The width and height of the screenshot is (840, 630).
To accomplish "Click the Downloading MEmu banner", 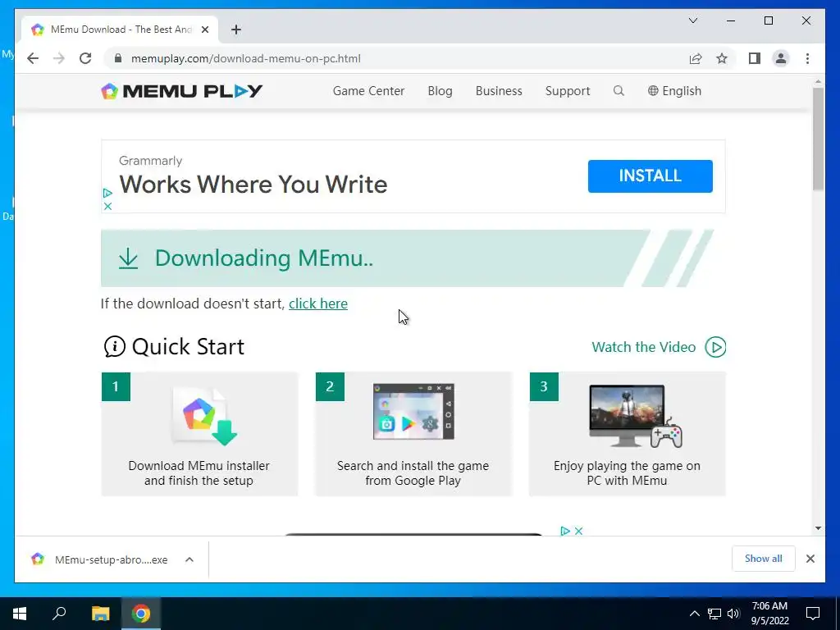I will (407, 258).
